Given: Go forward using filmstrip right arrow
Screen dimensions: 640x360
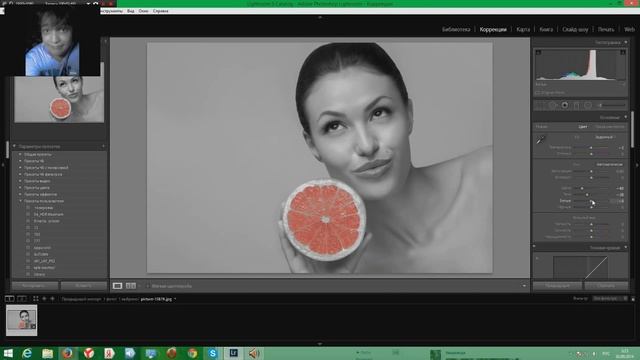Looking at the screenshot, I should click(52, 299).
